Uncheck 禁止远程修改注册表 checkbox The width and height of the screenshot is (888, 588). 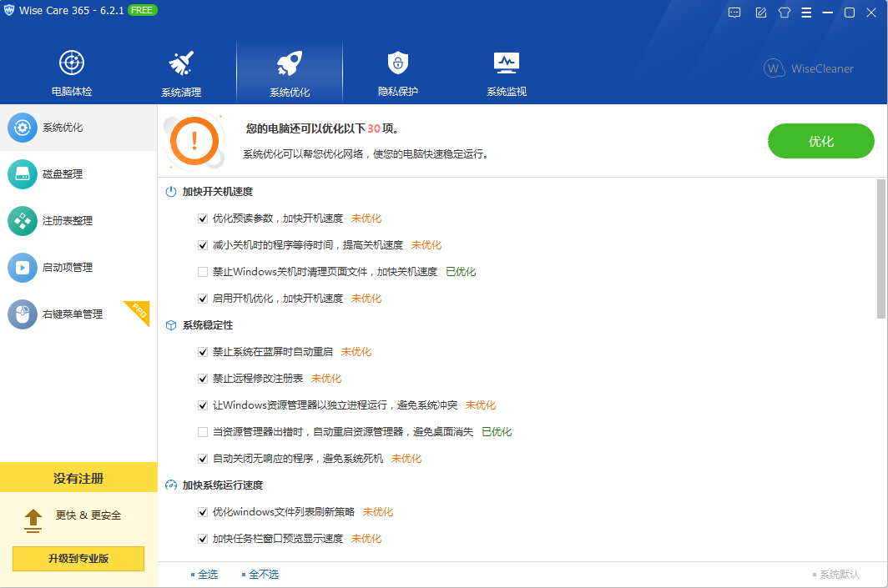(203, 379)
